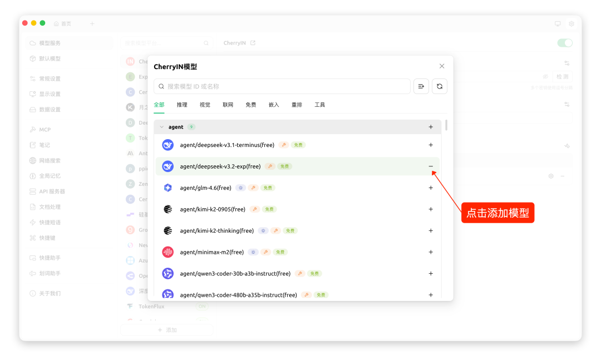The width and height of the screenshot is (601, 364).
Task: Open 数据设置 in the sidebar
Action: coord(69,110)
